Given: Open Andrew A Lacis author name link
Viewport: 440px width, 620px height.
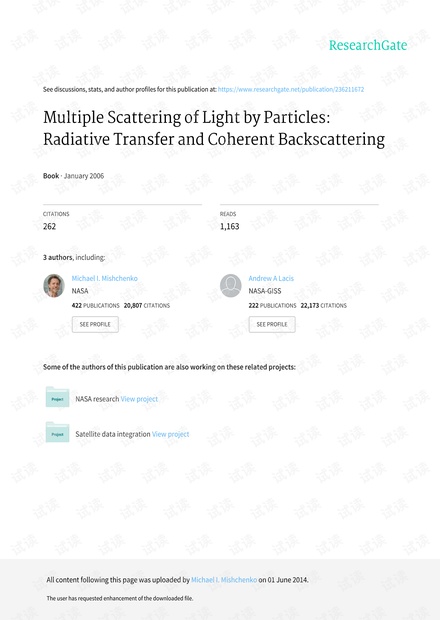Looking at the screenshot, I should point(271,278).
